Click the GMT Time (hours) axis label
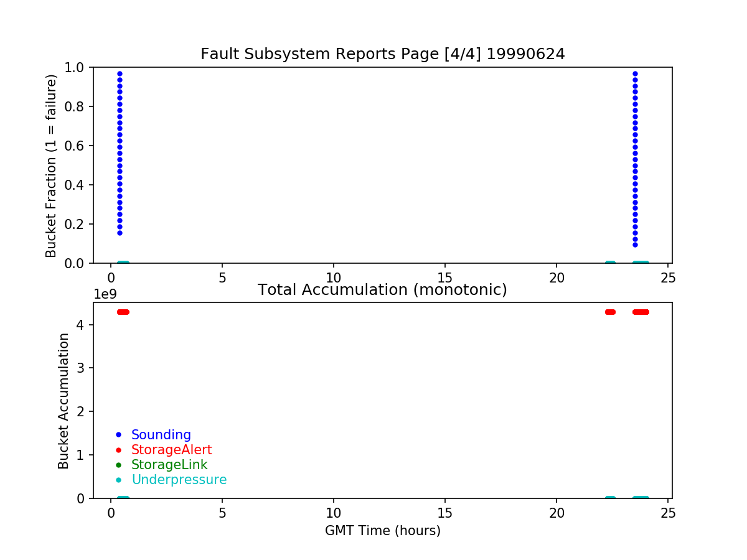747x560 pixels. 382,531
